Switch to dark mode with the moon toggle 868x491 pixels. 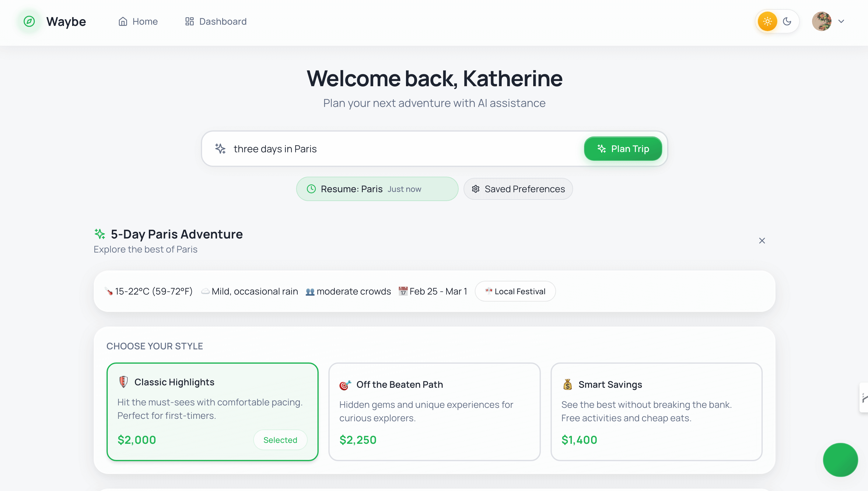point(787,21)
